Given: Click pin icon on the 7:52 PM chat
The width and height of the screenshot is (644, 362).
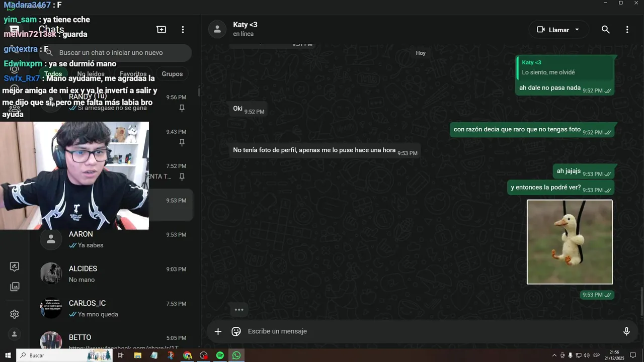Looking at the screenshot, I should tap(182, 177).
